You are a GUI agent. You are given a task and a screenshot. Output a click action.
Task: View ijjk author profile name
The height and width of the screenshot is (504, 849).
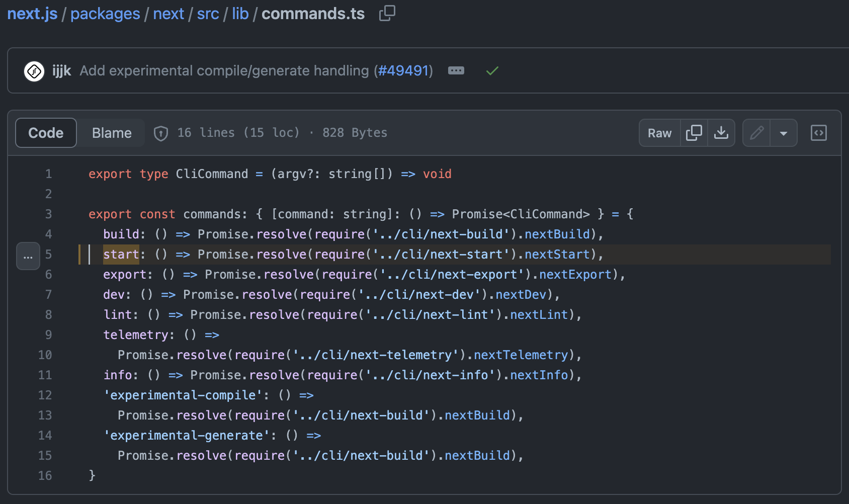point(61,71)
